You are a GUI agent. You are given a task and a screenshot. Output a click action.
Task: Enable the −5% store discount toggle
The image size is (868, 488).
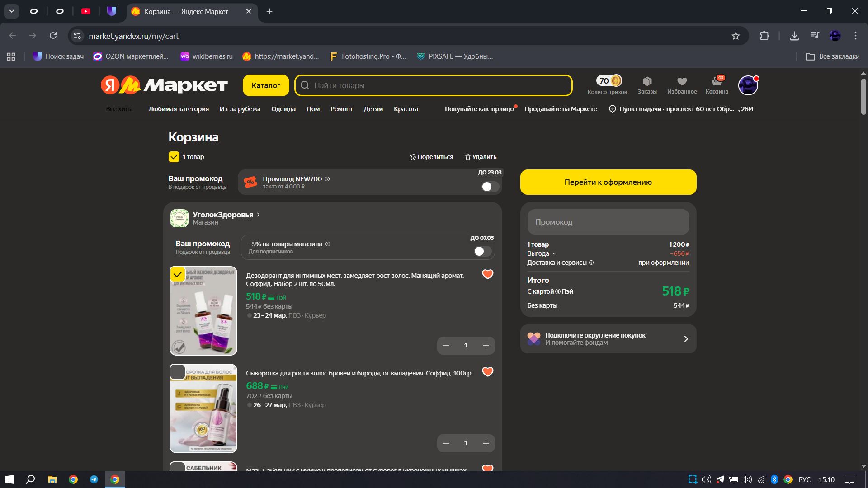tap(482, 251)
